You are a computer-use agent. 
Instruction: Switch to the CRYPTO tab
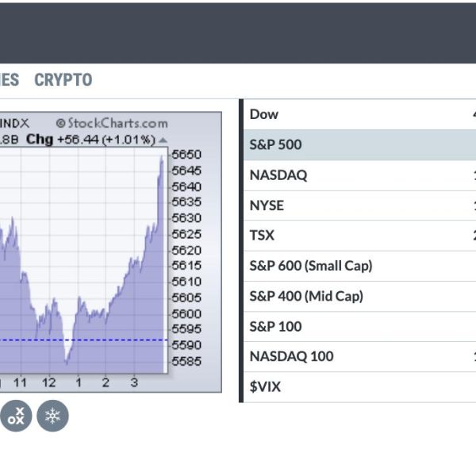click(63, 80)
